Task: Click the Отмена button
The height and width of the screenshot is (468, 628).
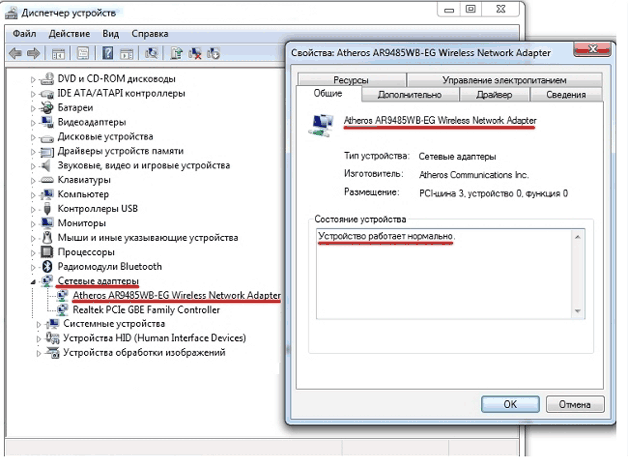Action: 575,404
